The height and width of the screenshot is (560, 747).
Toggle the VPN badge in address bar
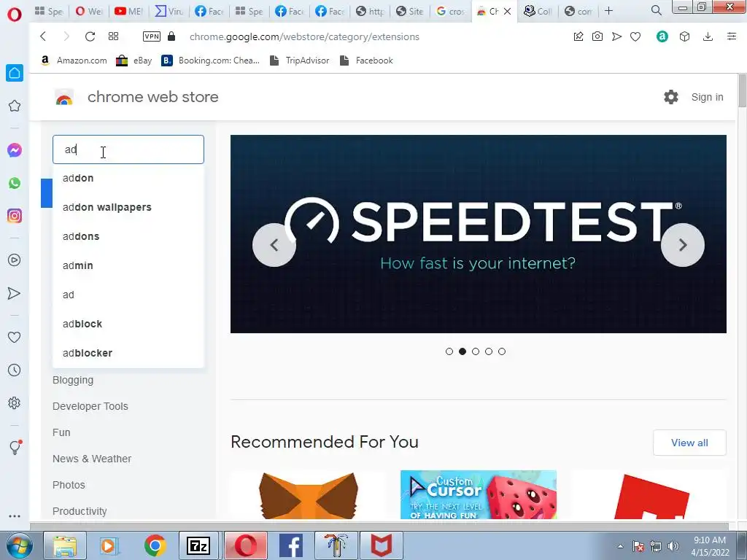click(x=152, y=36)
